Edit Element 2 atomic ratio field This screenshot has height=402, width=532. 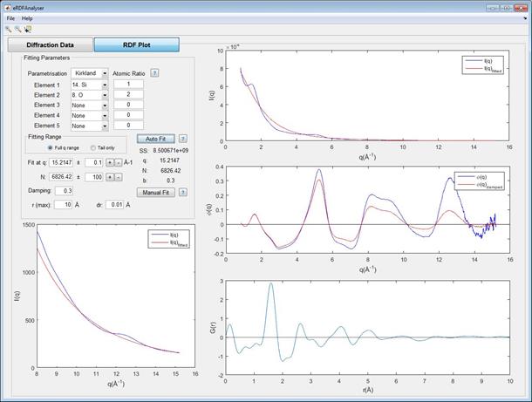(128, 94)
